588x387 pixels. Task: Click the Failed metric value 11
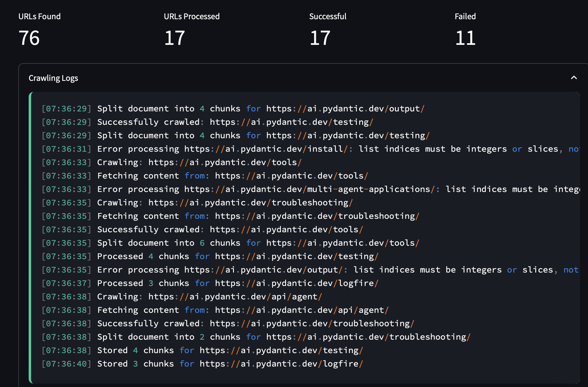tap(465, 38)
